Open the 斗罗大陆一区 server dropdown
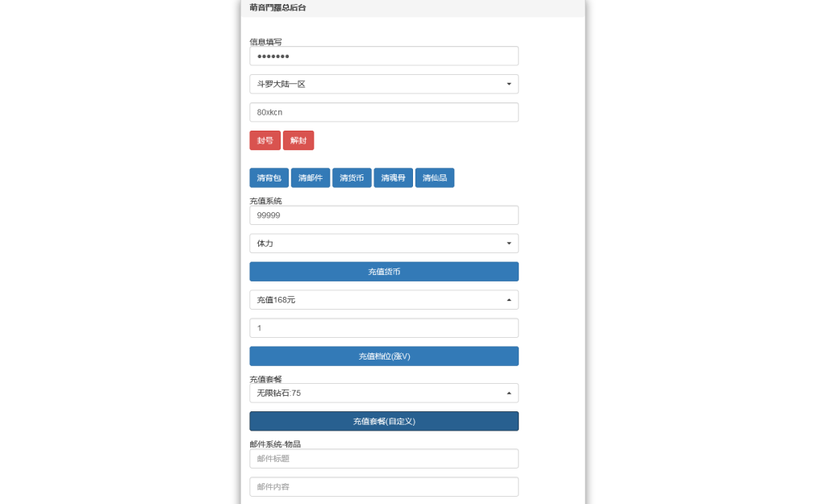This screenshot has width=826, height=504. click(x=383, y=83)
